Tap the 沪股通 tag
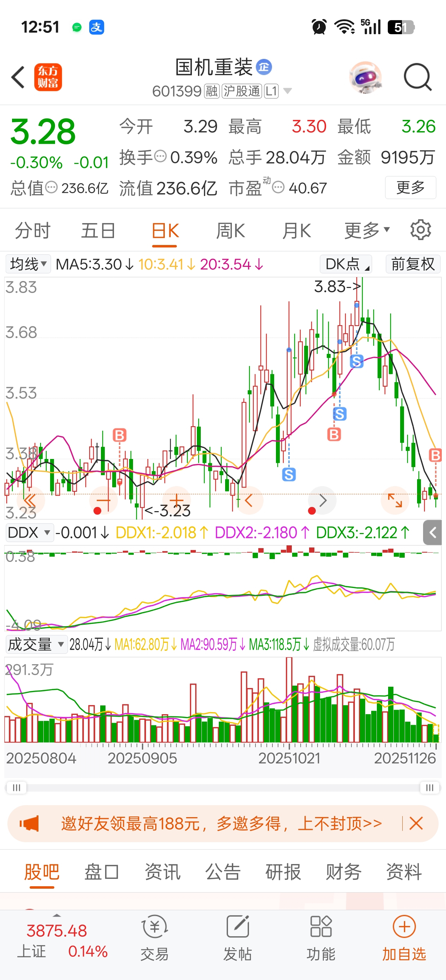This screenshot has width=446, height=980. coord(242,91)
